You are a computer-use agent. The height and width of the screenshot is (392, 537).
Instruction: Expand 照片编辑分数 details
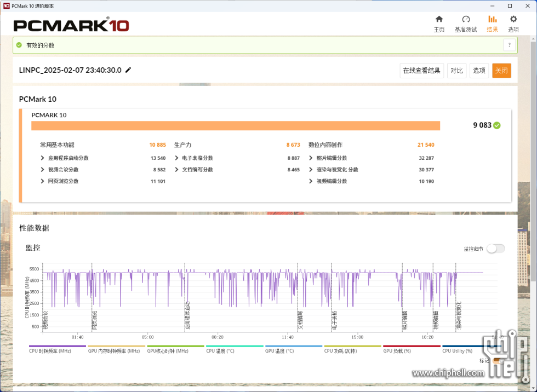[x=311, y=158]
